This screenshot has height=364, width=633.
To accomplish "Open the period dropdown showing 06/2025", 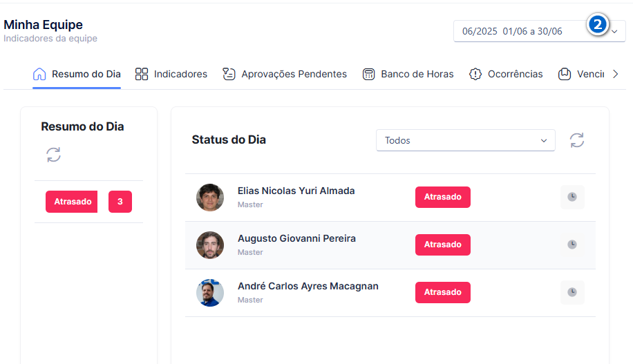I will click(x=539, y=31).
